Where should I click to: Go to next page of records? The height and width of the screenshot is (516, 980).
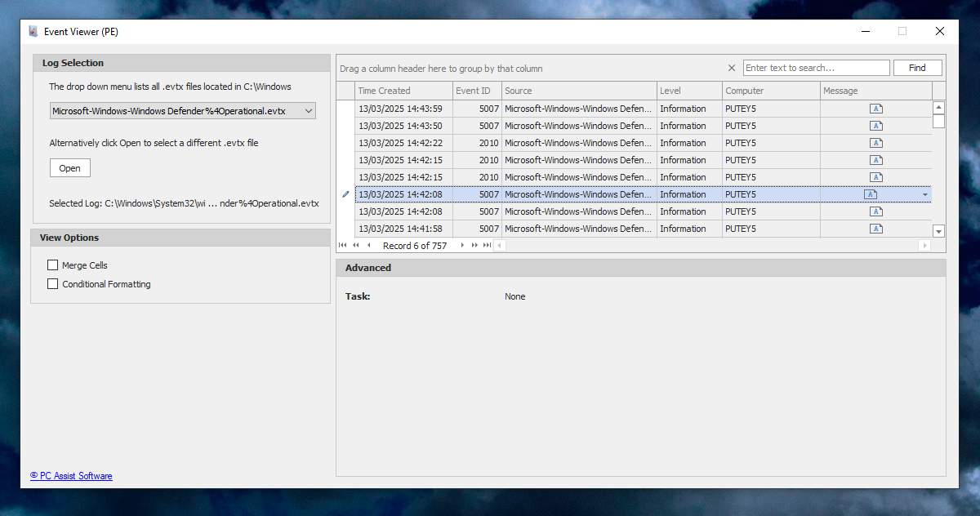[x=474, y=245]
